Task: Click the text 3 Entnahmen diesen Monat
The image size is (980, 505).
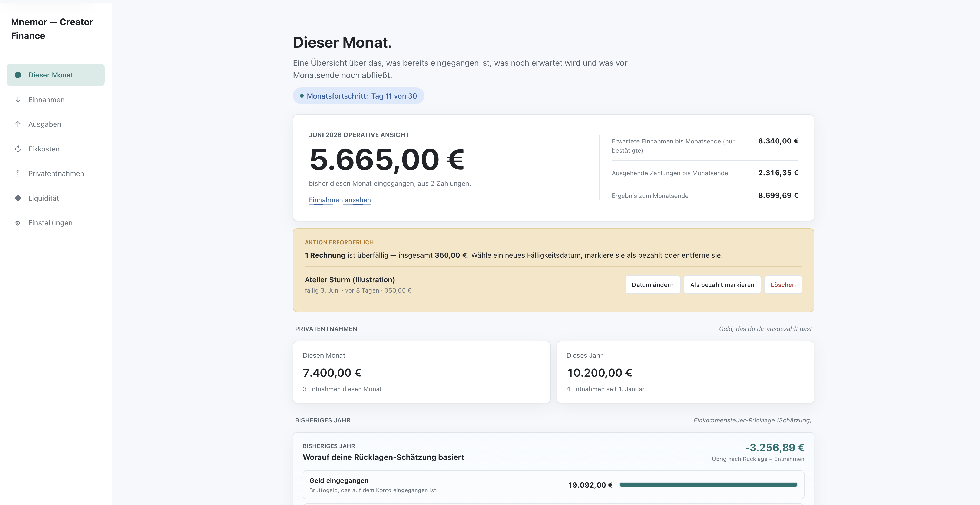Action: click(342, 389)
